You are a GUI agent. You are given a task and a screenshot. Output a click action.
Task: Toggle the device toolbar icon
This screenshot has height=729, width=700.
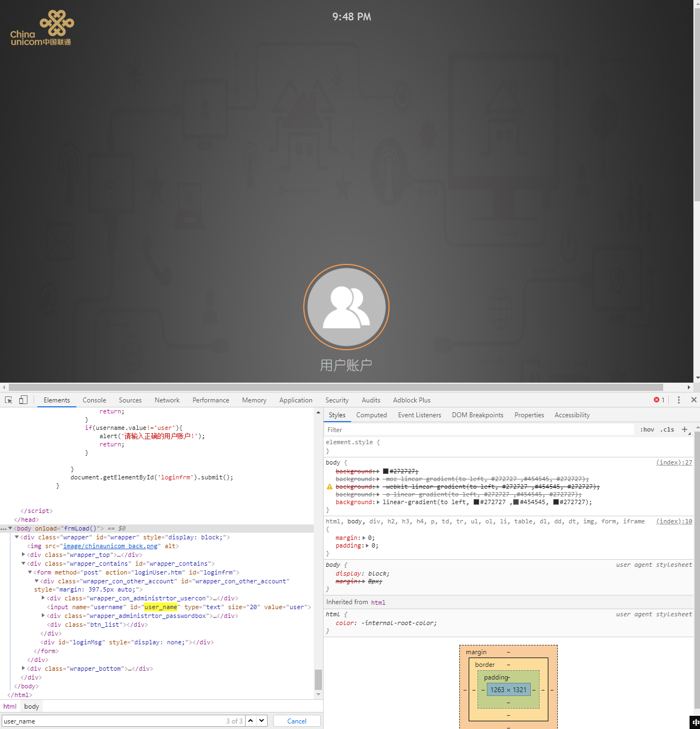23,400
